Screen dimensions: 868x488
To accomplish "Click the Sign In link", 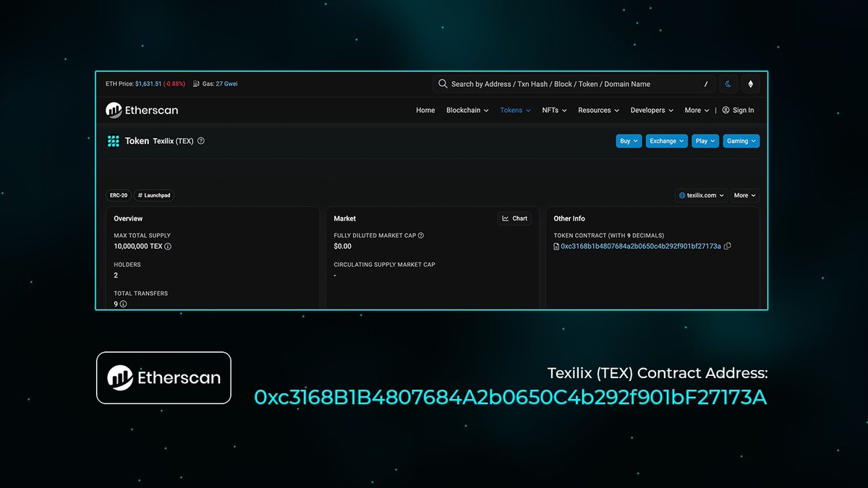I will pyautogui.click(x=743, y=111).
